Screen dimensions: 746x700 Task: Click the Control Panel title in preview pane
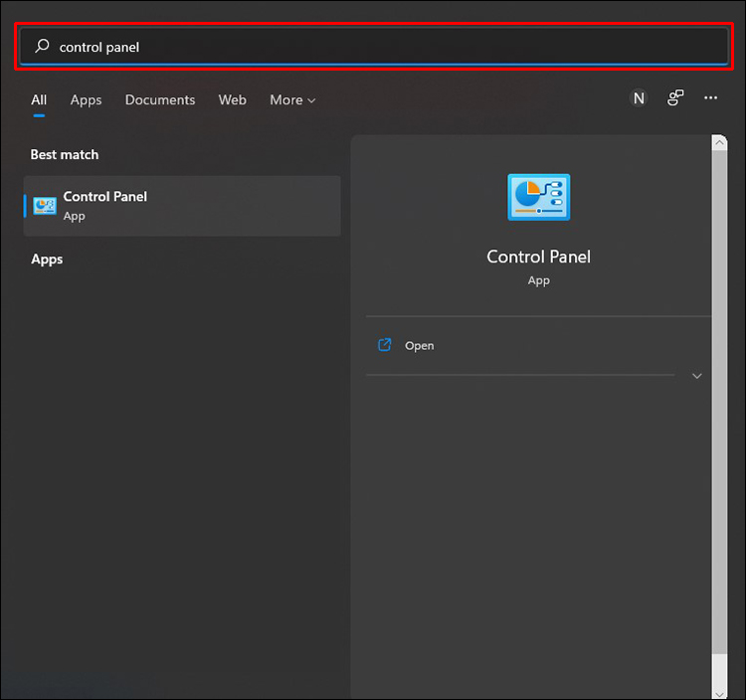tap(538, 257)
